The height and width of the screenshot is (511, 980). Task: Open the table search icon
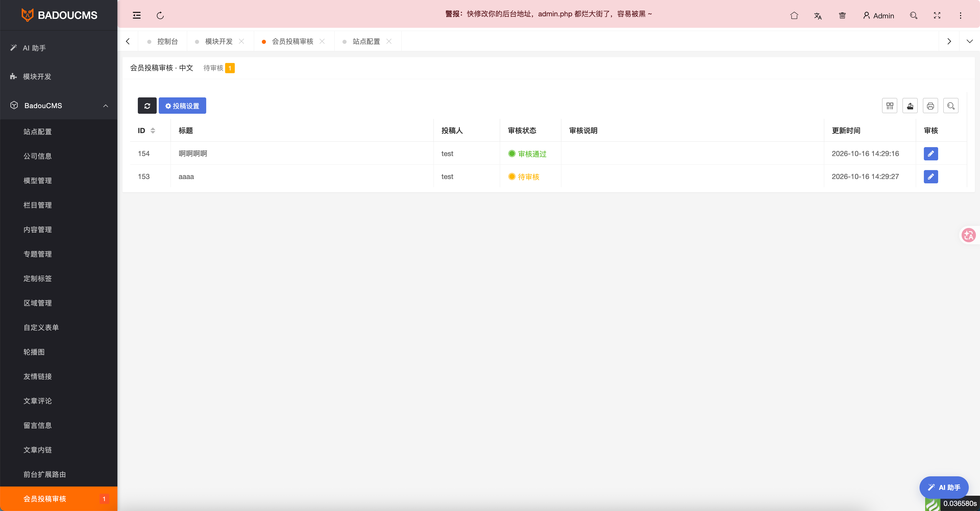(x=951, y=106)
